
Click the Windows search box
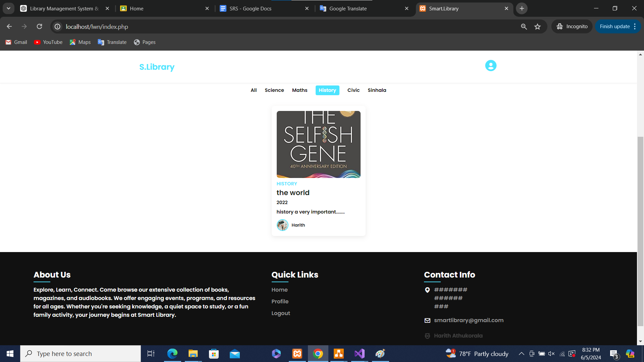coord(80,354)
